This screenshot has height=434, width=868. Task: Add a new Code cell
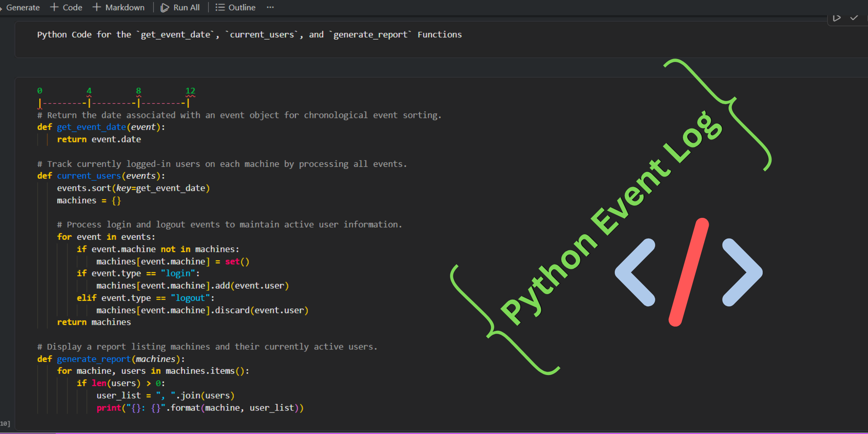[x=66, y=8]
